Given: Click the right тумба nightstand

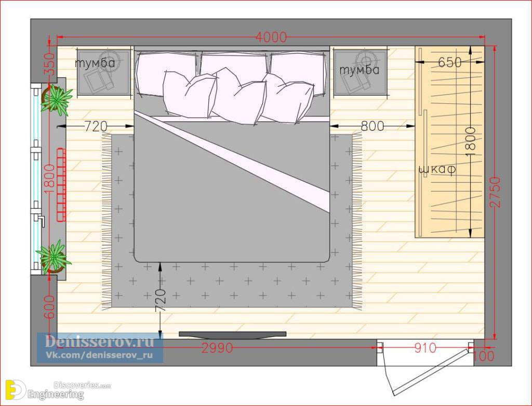Looking at the screenshot, I should [x=361, y=72].
